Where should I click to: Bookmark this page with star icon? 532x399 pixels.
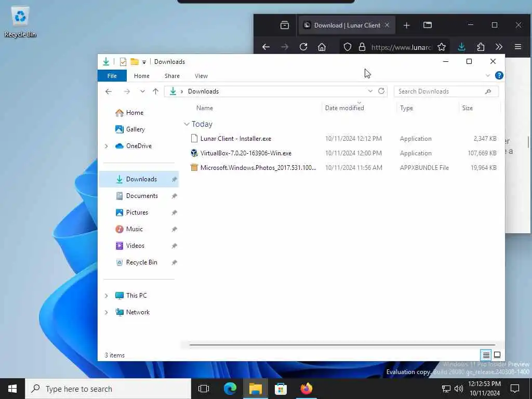(x=442, y=47)
